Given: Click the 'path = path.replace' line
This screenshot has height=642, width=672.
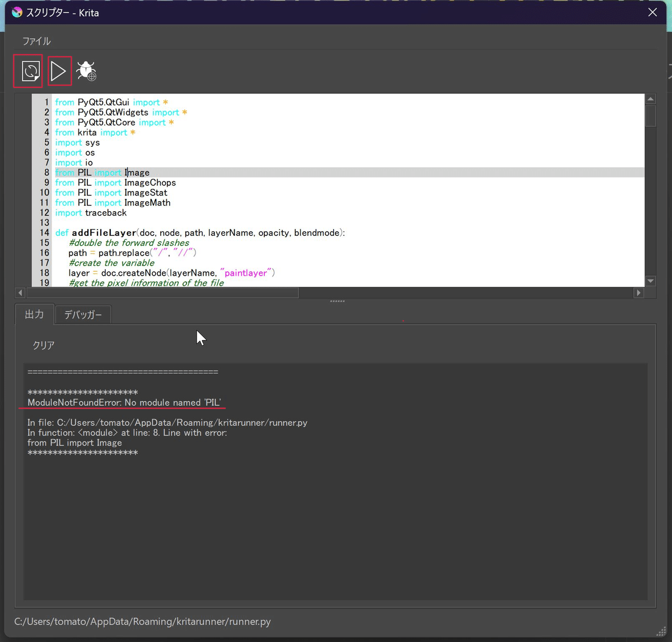Looking at the screenshot, I should pos(132,253).
